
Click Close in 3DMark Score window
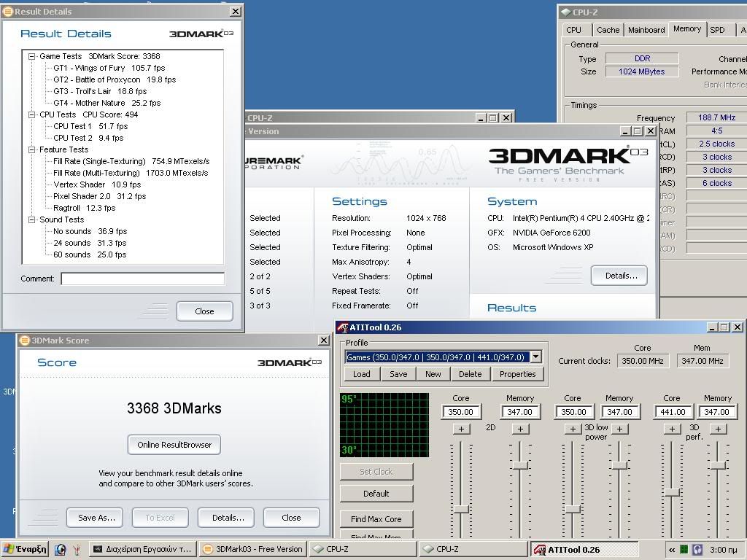291,518
